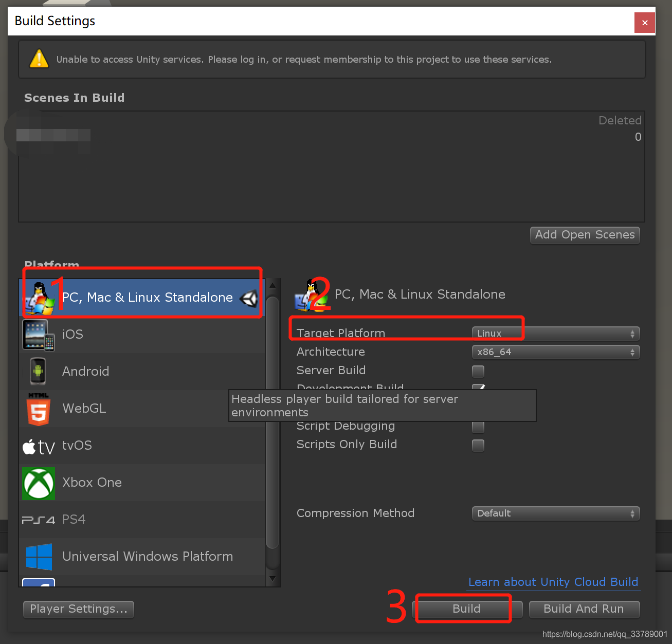Screen dimensions: 672x644
Task: Toggle the Scripts Only Build checkbox
Action: pos(478,445)
